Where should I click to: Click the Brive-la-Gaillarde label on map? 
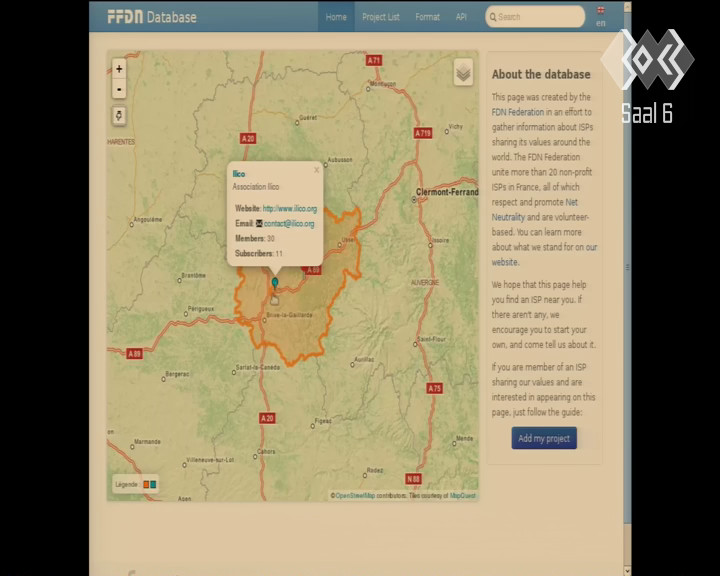point(290,315)
